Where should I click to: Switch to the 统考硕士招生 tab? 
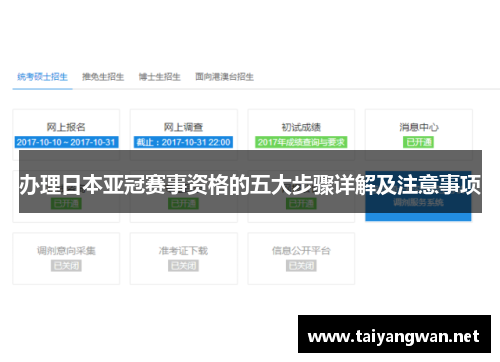[42, 77]
